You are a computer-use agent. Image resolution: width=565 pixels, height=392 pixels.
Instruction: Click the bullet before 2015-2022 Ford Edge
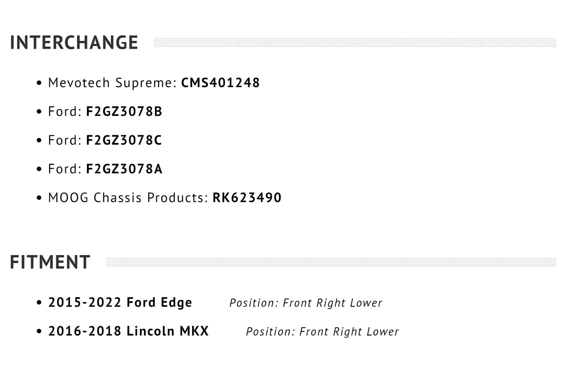(x=39, y=303)
